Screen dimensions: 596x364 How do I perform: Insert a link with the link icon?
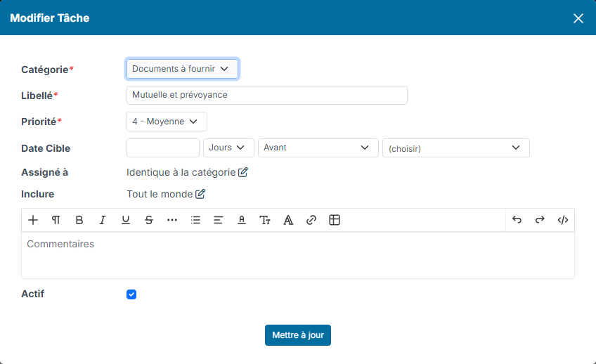coord(311,220)
